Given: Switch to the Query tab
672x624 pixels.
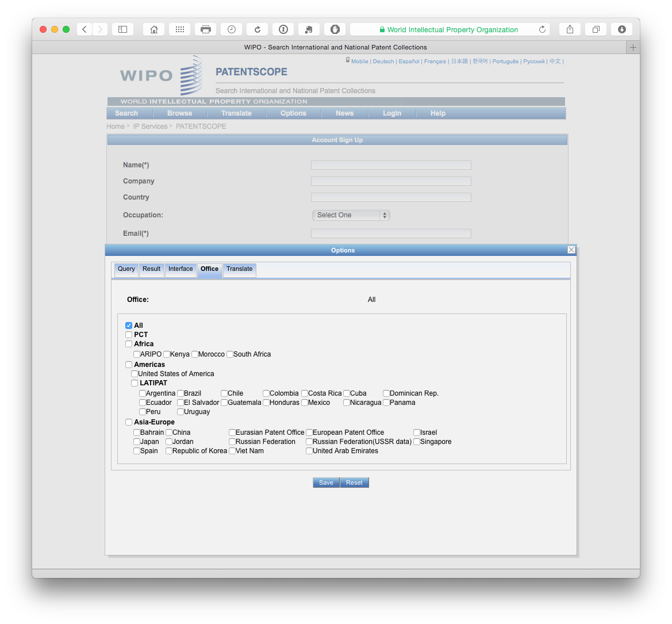Looking at the screenshot, I should pyautogui.click(x=126, y=269).
